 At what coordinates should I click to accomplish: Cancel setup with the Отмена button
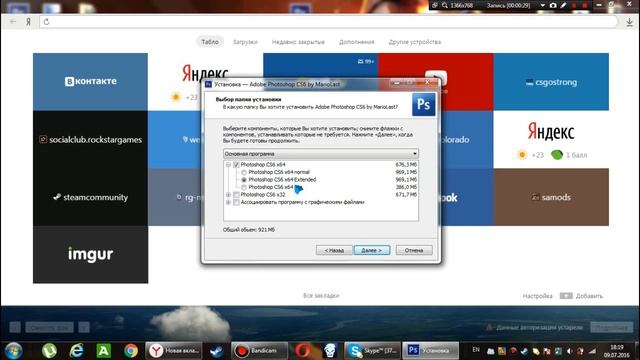point(414,250)
